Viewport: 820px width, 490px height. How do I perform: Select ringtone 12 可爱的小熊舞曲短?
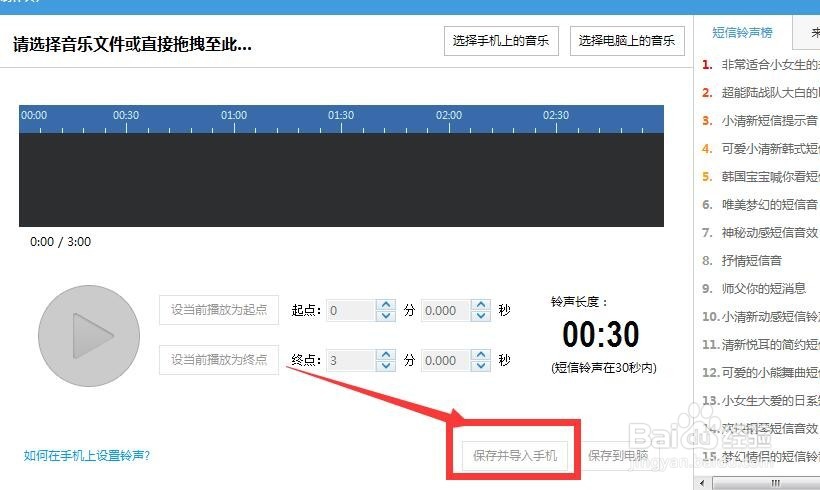[x=760, y=372]
